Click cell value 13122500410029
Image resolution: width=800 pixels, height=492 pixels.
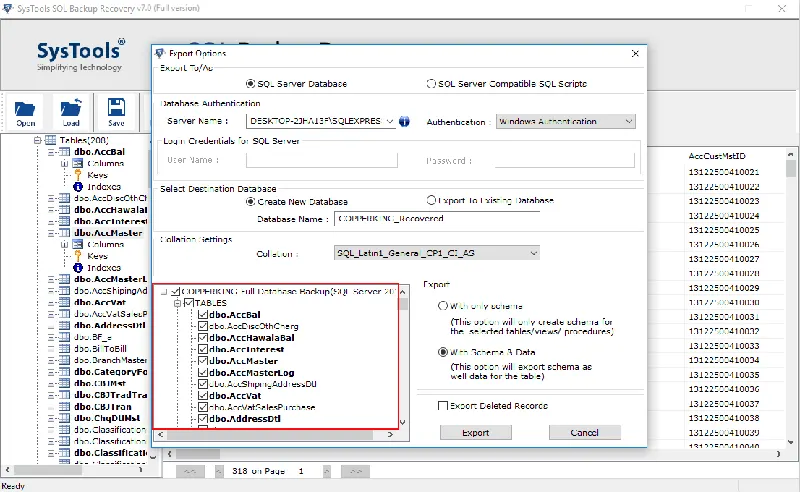[723, 288]
